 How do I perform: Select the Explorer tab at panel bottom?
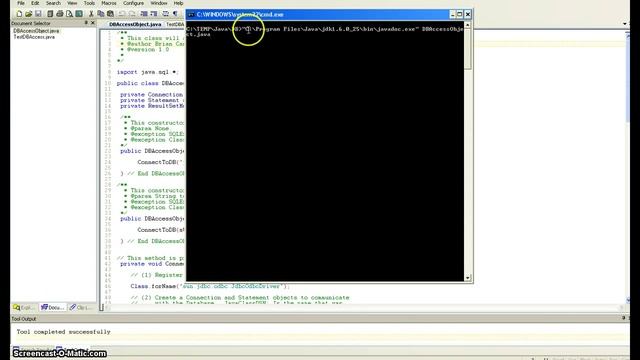24,307
